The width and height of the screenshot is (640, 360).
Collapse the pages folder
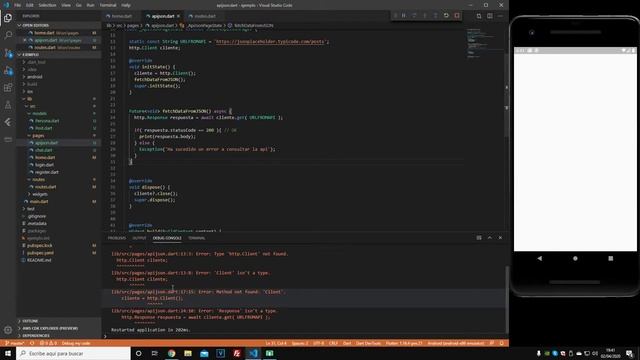(38, 136)
